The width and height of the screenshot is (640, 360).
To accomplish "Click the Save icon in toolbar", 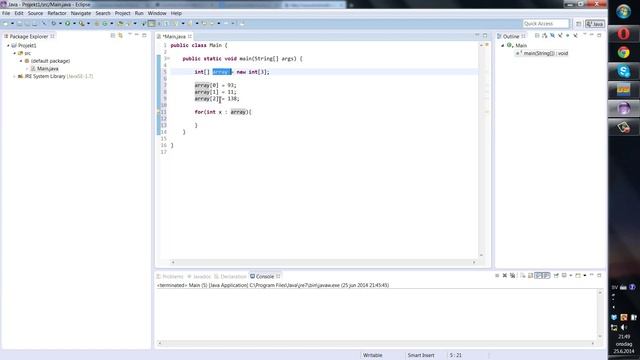I will [x=19, y=24].
